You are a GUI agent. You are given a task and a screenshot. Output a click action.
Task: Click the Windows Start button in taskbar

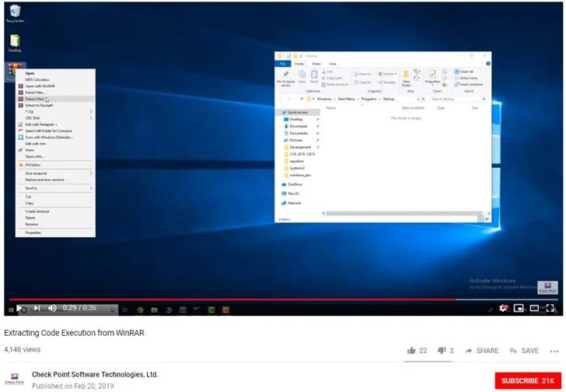tap(11, 310)
